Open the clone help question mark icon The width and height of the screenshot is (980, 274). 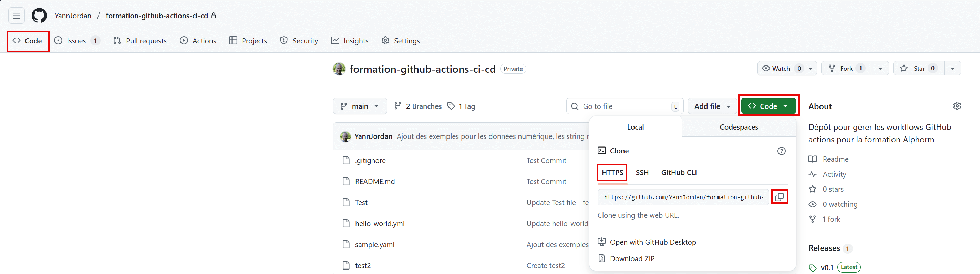tap(781, 151)
